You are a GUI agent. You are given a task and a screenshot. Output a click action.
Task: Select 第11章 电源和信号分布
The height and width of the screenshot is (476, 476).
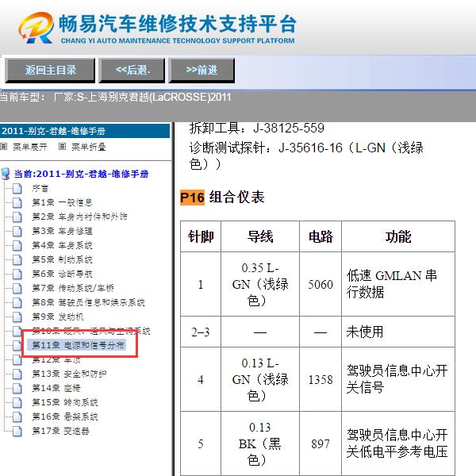click(78, 345)
